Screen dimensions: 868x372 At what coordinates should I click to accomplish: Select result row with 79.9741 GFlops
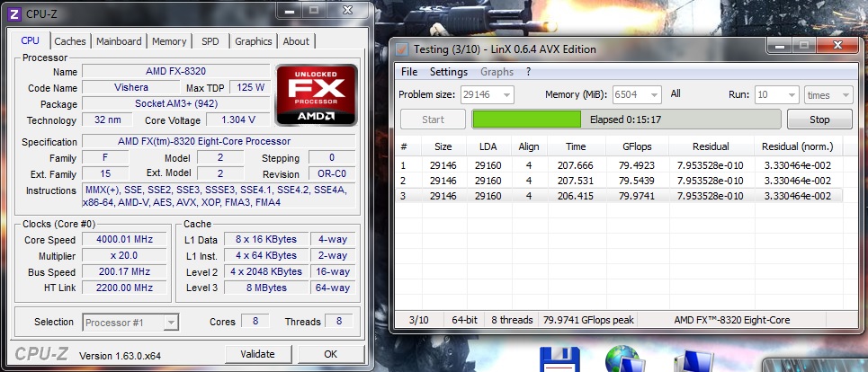[619, 196]
